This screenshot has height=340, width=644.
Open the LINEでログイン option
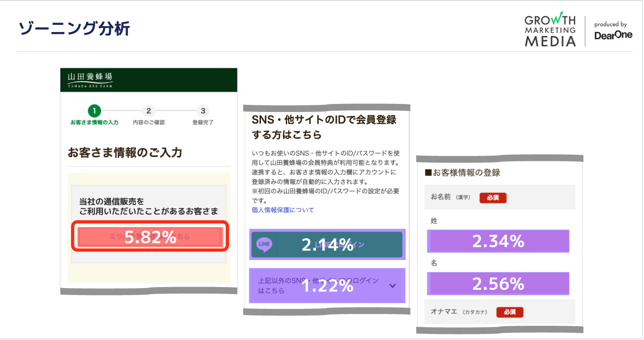point(327,244)
